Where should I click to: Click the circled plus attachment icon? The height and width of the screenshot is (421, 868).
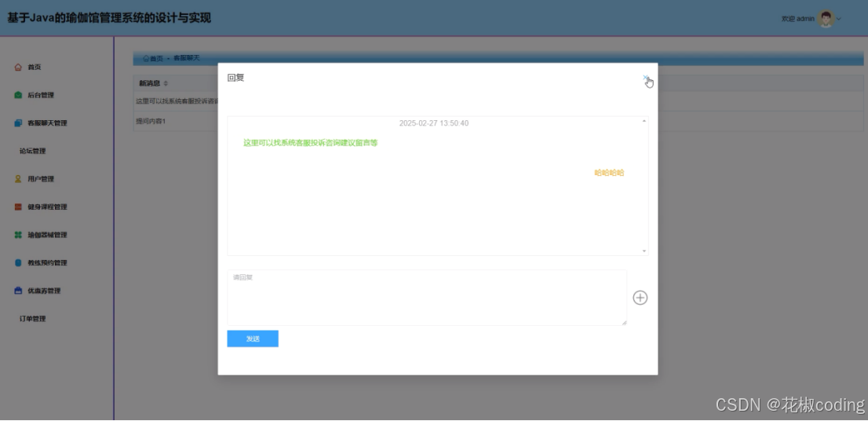tap(640, 298)
